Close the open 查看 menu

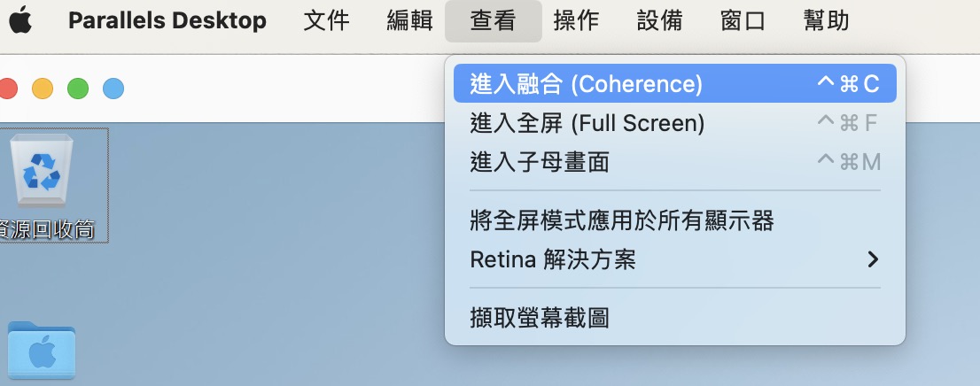pyautogui.click(x=494, y=20)
